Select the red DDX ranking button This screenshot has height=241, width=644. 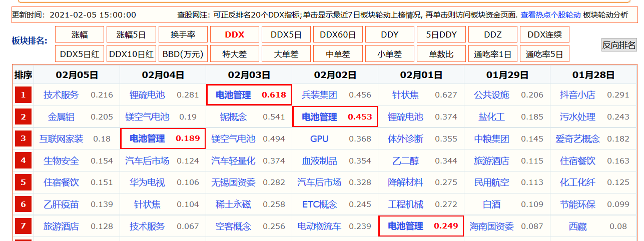235,34
